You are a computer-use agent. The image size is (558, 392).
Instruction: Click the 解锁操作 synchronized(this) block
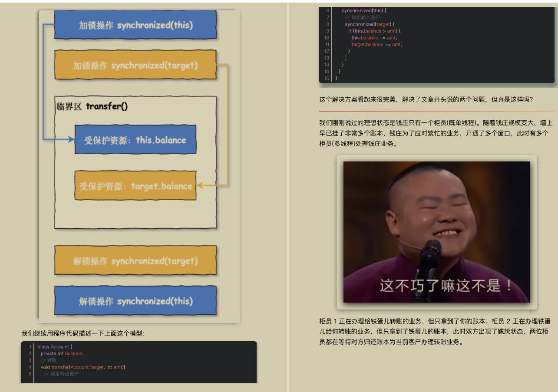tap(135, 300)
